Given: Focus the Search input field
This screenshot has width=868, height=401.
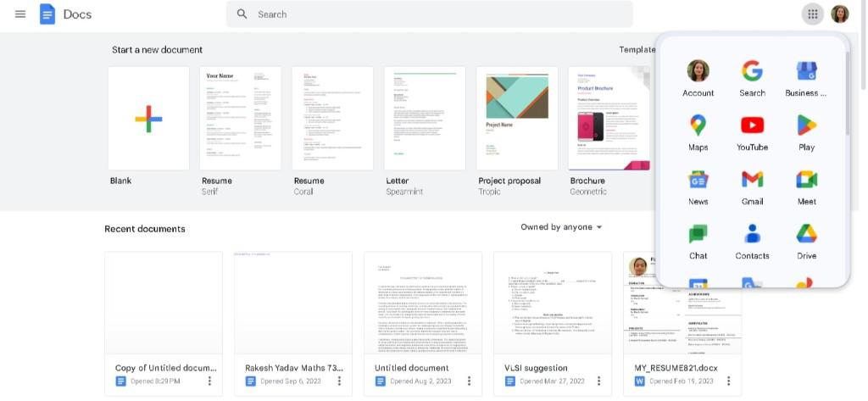Looking at the screenshot, I should pos(430,14).
